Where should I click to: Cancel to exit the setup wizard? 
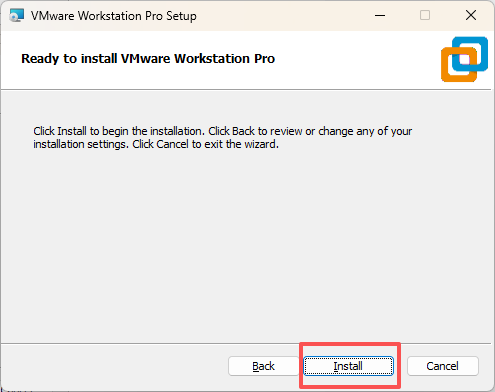pyautogui.click(x=443, y=366)
